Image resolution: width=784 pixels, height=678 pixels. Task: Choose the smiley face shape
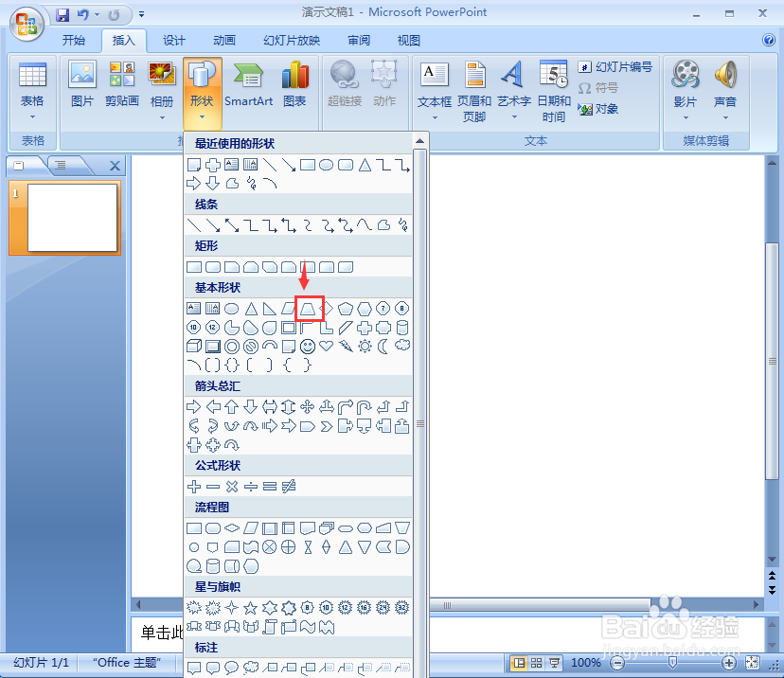tap(308, 346)
